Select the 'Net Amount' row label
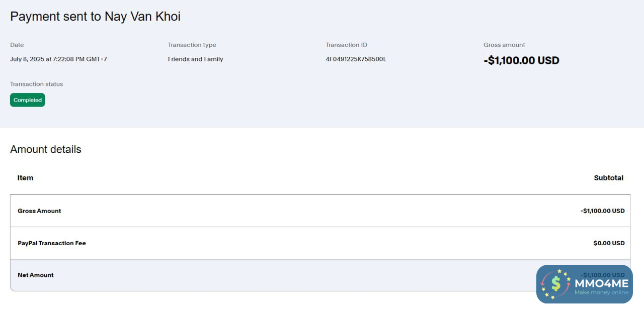 click(36, 275)
